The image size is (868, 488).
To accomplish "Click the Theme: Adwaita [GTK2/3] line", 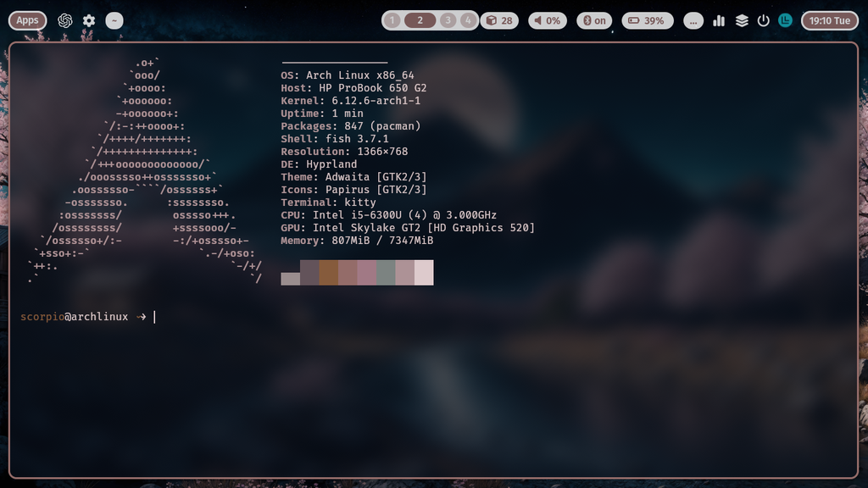I will tap(353, 177).
